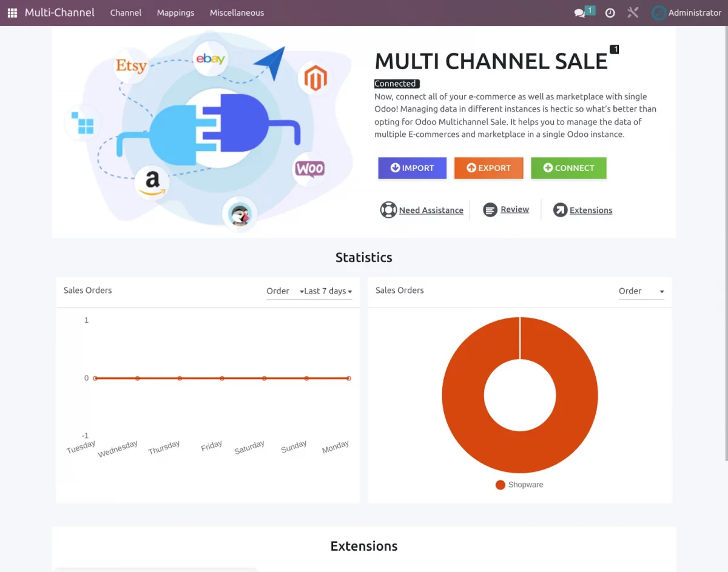This screenshot has height=572, width=728.
Task: Click the IMPORT button
Action: point(412,168)
